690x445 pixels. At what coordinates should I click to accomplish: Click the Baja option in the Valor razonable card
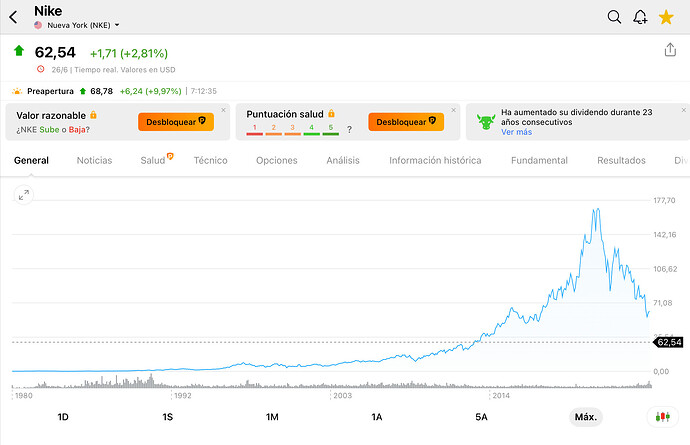point(77,130)
